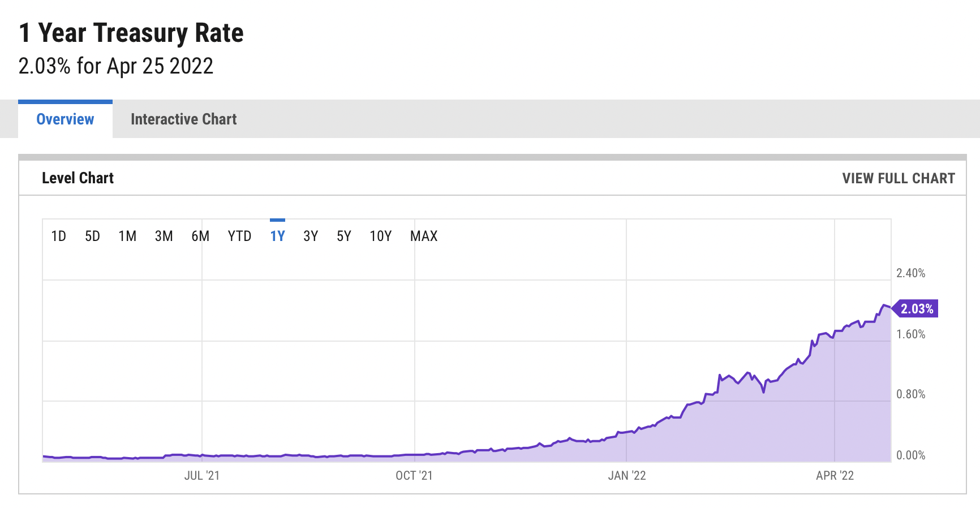The width and height of the screenshot is (980, 508).
Task: Click the 1 Year Treasury Rate heading
Action: click(131, 33)
